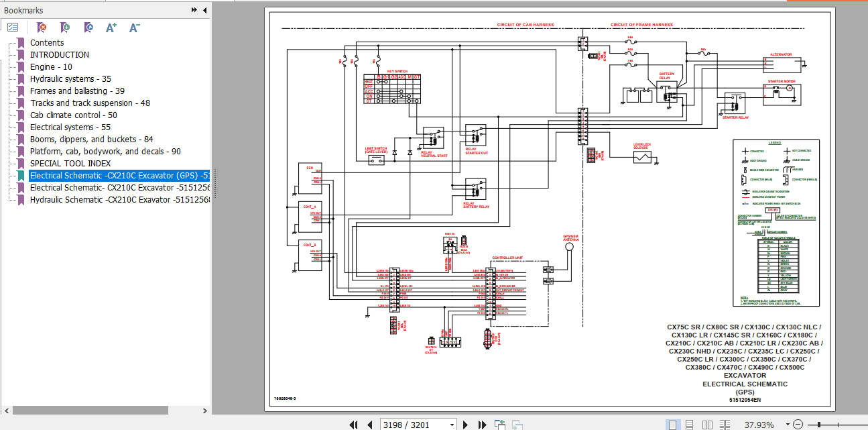The height and width of the screenshot is (430, 868).
Task: Open Hydraulic Schematic -CX210C Exavator bookmark
Action: pos(120,200)
